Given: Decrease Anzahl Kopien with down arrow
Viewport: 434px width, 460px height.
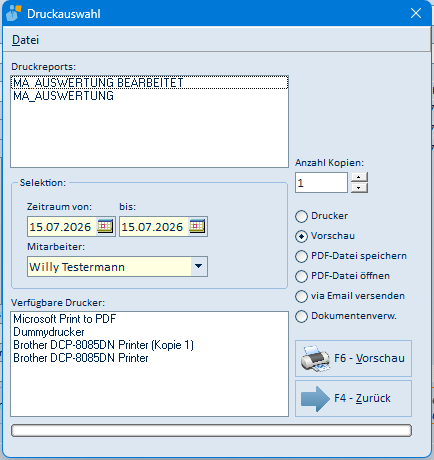Looking at the screenshot, I should tap(359, 188).
